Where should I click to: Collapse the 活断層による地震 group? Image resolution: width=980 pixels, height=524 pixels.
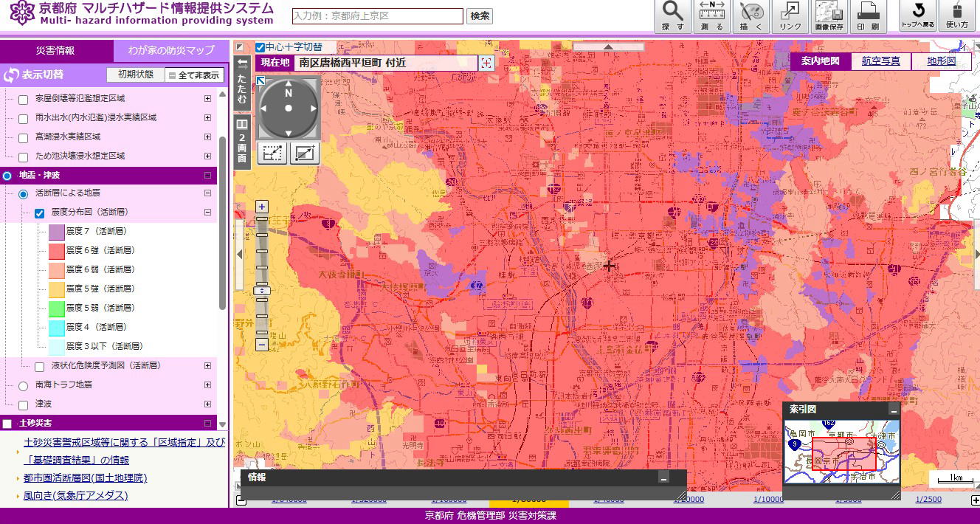207,193
